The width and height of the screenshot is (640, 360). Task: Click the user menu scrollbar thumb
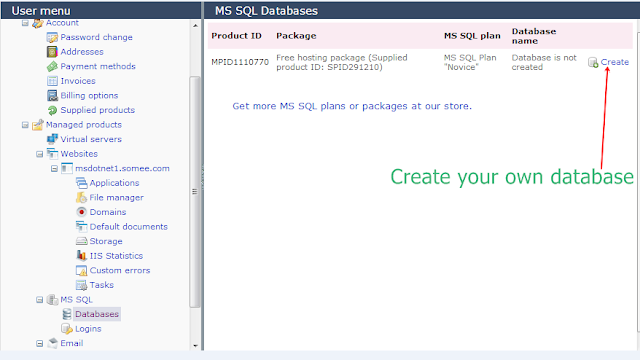pyautogui.click(x=195, y=191)
